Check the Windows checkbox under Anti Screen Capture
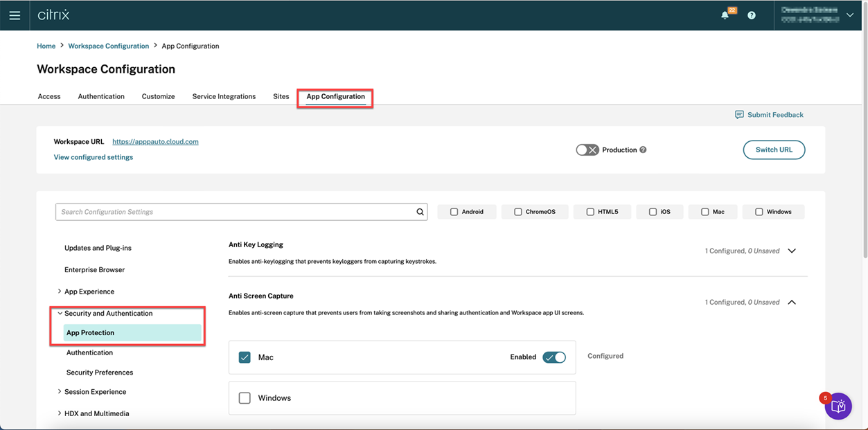Viewport: 868px width, 430px height. (x=245, y=398)
